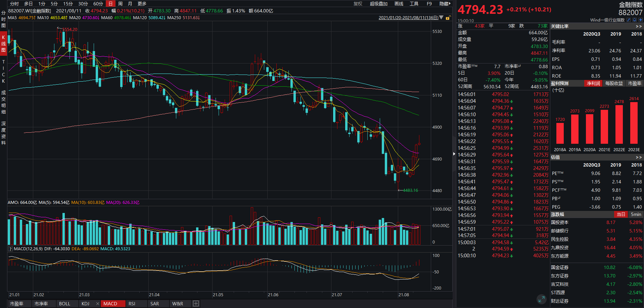Click the 52周高 5630.54 value
Screen dimensions: 644x308
(x=492, y=87)
